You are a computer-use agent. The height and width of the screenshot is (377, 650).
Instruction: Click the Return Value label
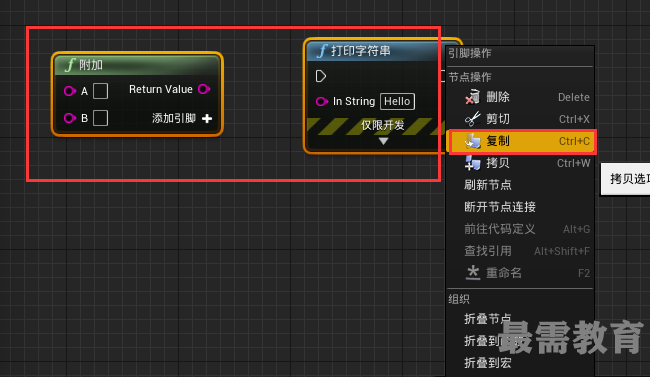coord(161,89)
